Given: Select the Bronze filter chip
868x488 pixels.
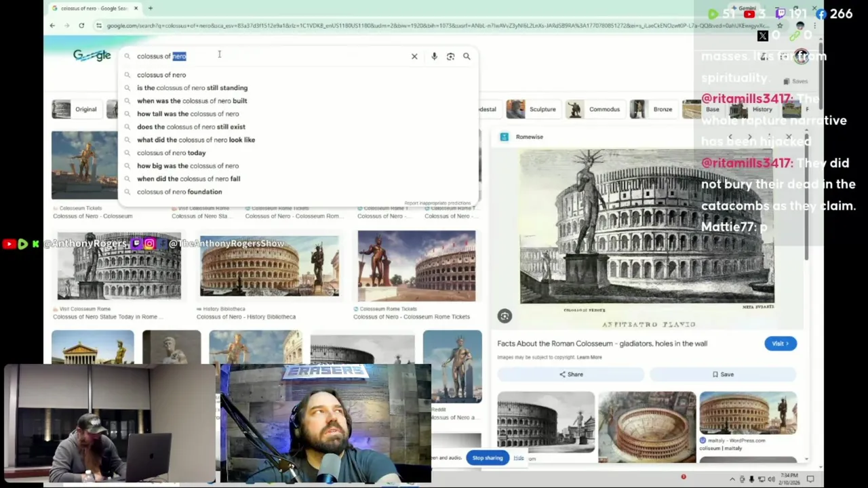Looking at the screenshot, I should click(x=653, y=109).
